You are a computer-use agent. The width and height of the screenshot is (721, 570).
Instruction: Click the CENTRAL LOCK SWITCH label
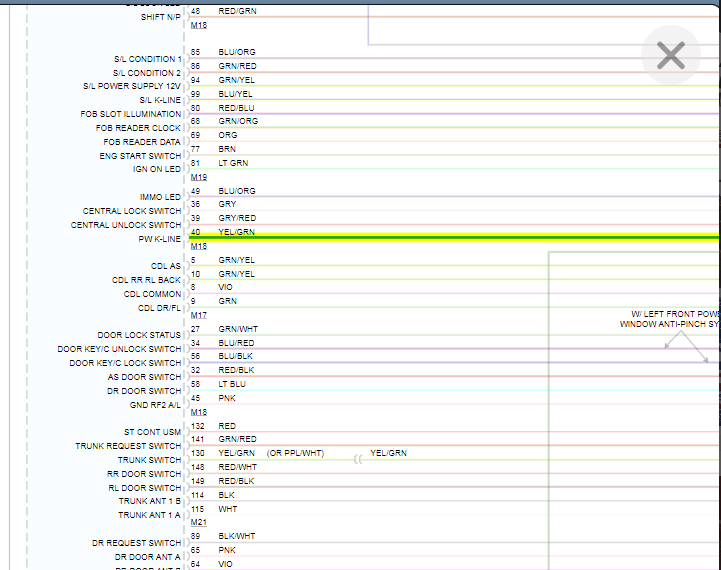point(132,211)
